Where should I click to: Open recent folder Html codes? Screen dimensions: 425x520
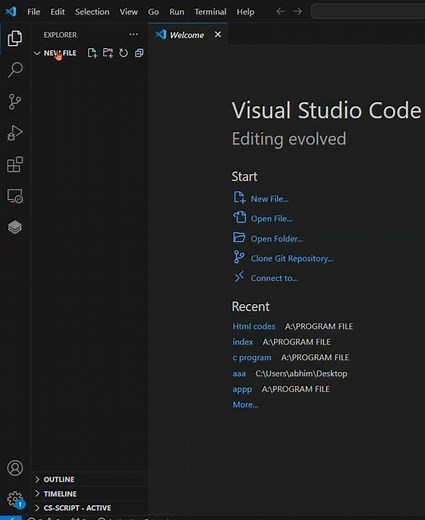click(x=254, y=326)
